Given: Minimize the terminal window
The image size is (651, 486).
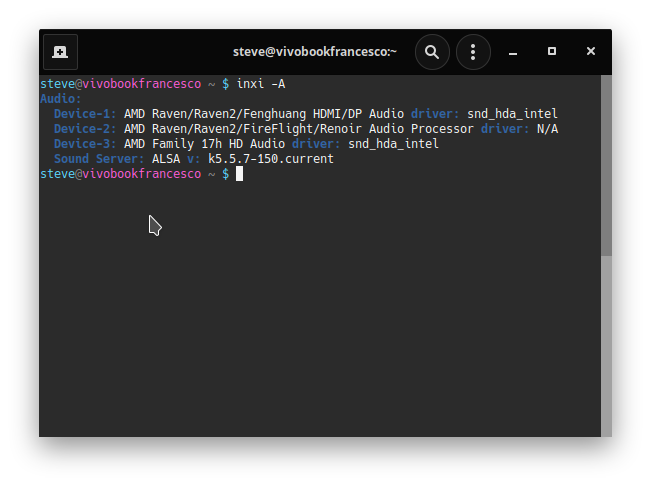Looking at the screenshot, I should (512, 51).
